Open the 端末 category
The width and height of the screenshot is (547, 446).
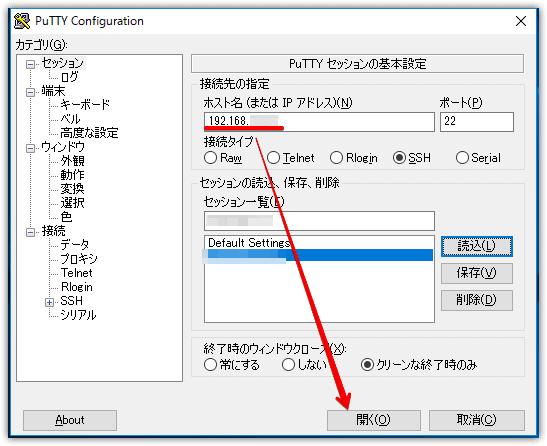(x=53, y=91)
